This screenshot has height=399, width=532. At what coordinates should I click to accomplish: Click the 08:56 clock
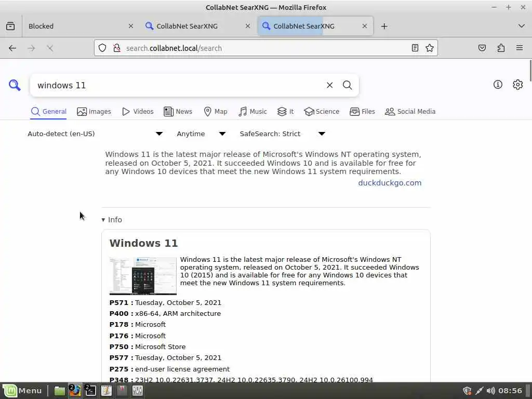[x=510, y=391]
